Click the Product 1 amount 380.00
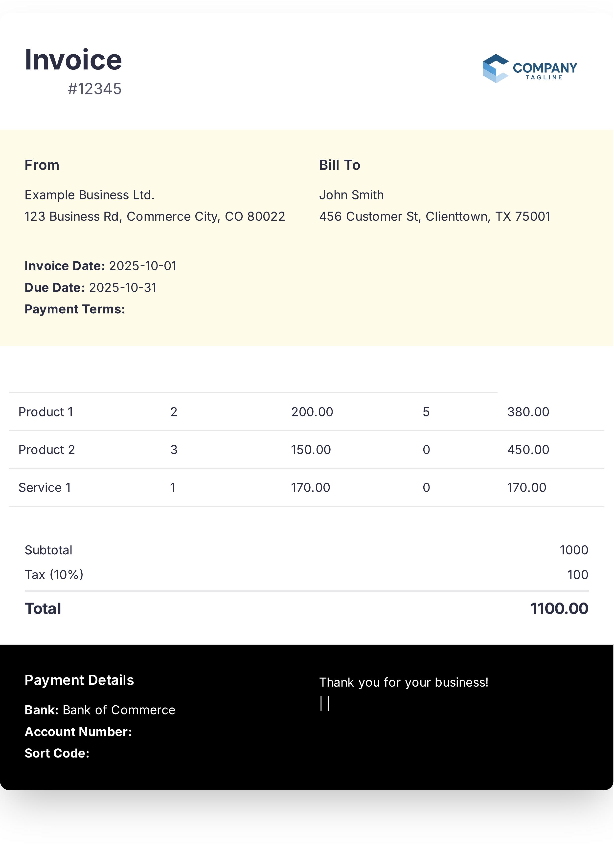The width and height of the screenshot is (614, 868). 528,412
